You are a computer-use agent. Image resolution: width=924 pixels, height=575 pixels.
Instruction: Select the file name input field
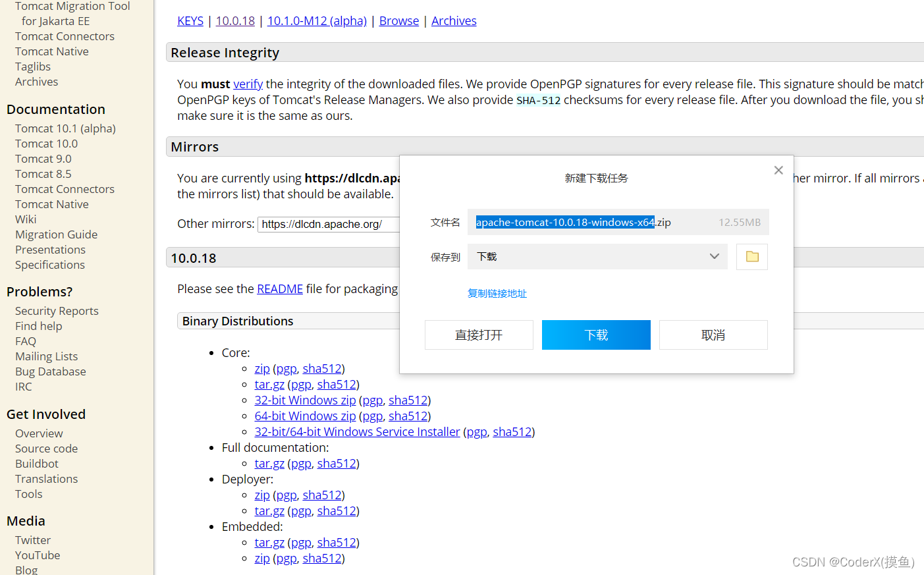tap(618, 222)
